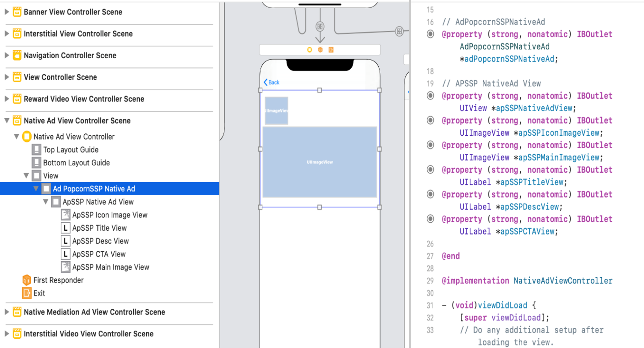Screen dimensions: 644x348
Task: Click the Exit icon in scene dock
Action: tap(331, 50)
